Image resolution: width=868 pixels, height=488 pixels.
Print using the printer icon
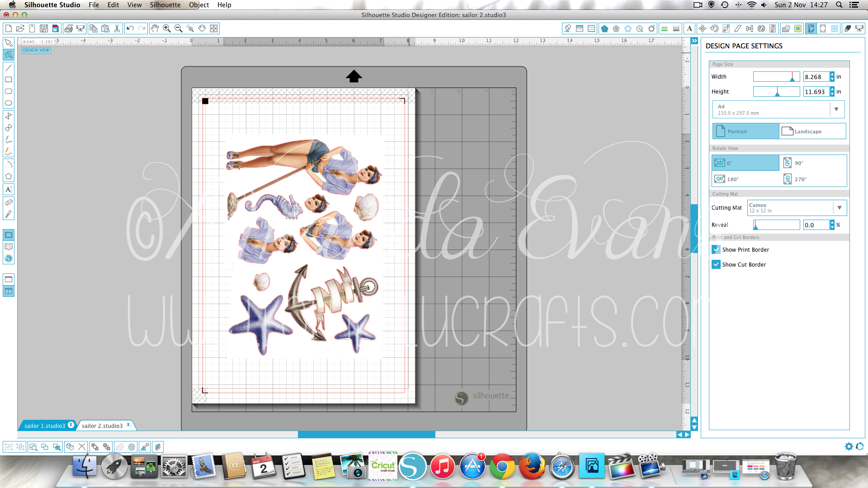coord(69,28)
